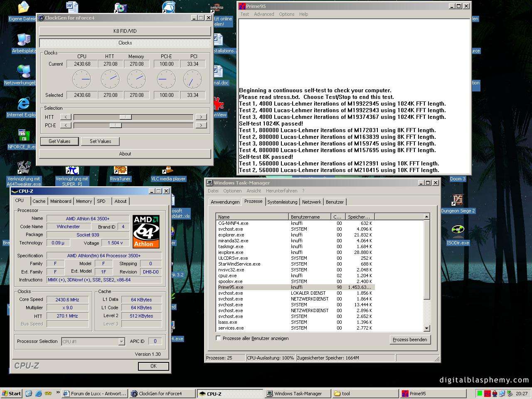Launch Internet Explorer from the desktop
The height and width of the screenshot is (399, 532).
23,104
